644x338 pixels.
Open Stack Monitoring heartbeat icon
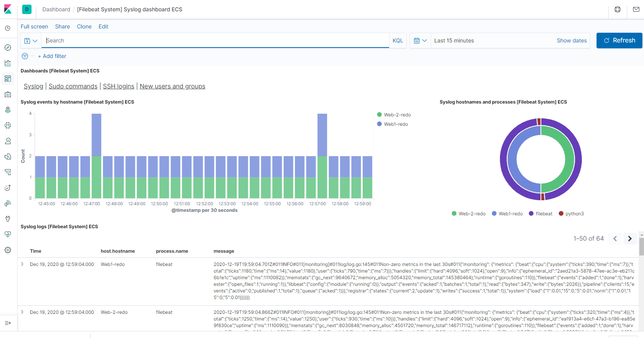[x=8, y=234]
